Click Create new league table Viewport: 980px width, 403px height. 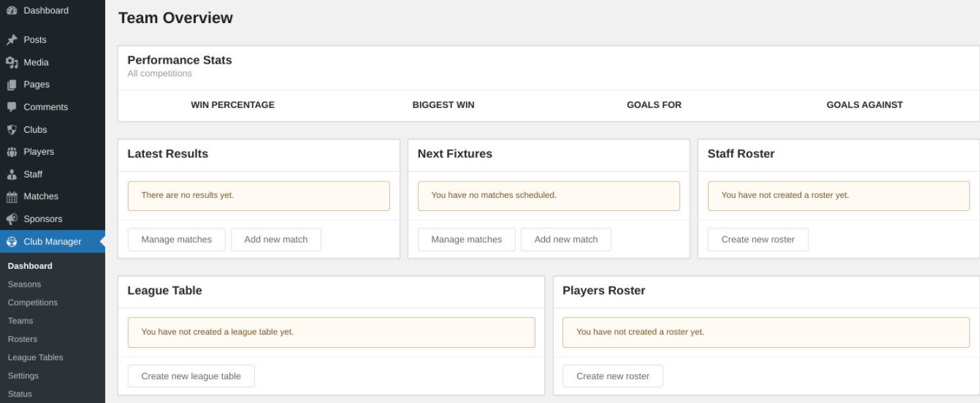click(x=191, y=375)
